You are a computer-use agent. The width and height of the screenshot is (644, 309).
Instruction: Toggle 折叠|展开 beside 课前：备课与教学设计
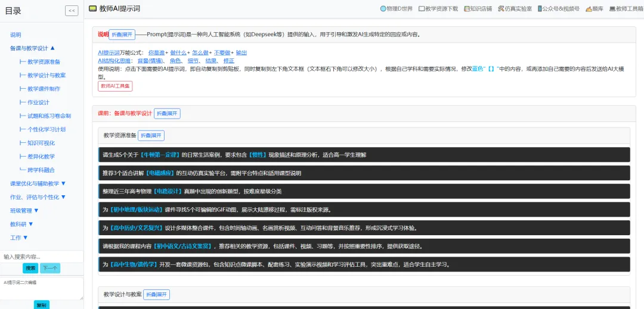pyautogui.click(x=167, y=114)
